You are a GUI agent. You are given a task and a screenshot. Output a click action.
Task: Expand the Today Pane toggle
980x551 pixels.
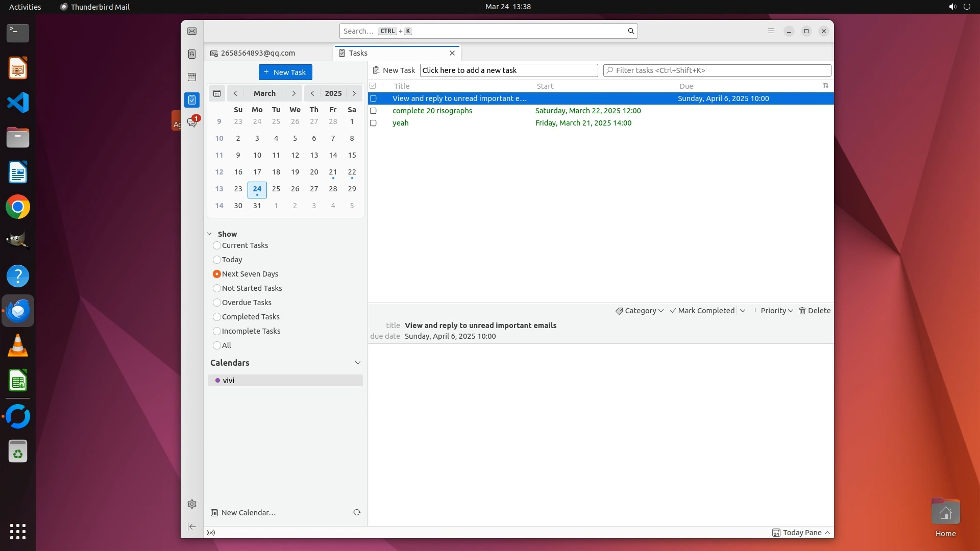click(801, 533)
